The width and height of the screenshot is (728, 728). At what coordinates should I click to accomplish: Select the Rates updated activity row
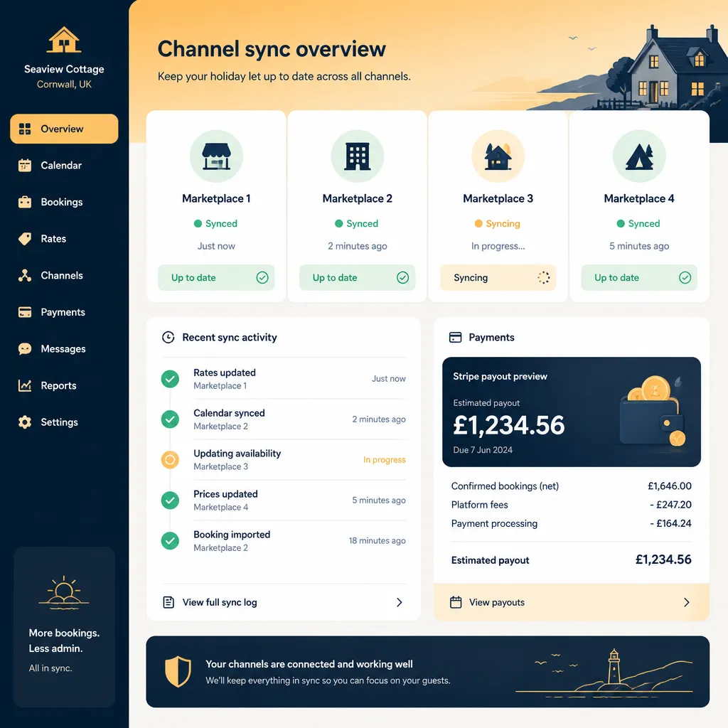284,379
